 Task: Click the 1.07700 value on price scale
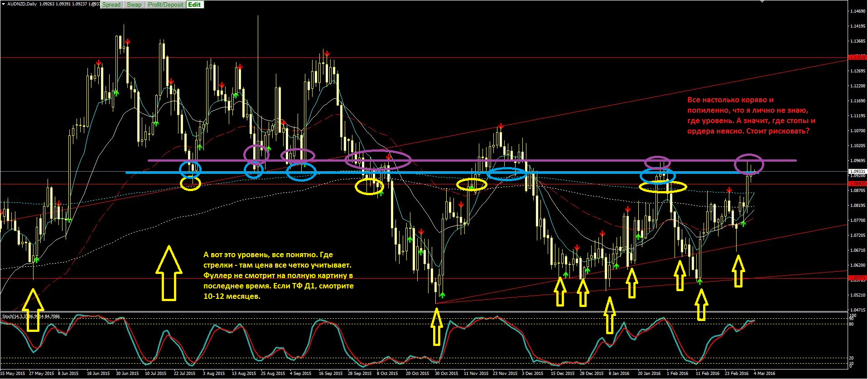(858, 221)
